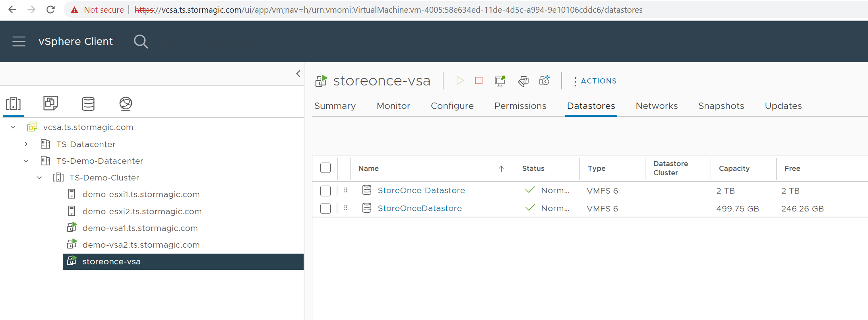The width and height of the screenshot is (868, 320).
Task: Switch to the Monitor tab
Action: click(x=393, y=106)
